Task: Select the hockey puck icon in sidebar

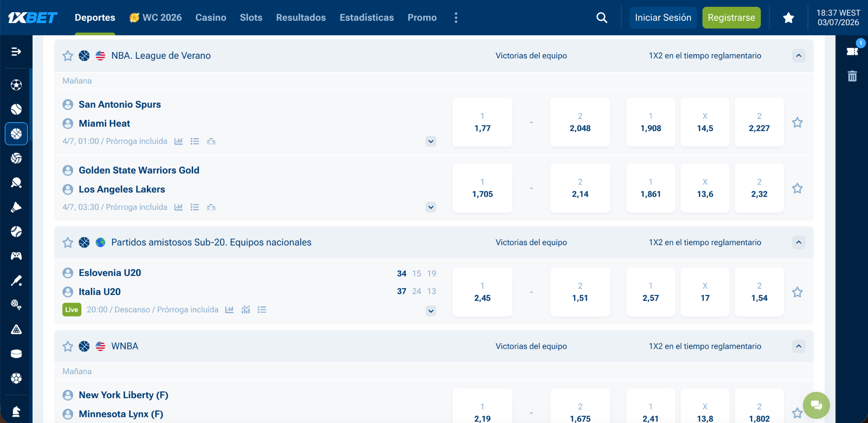Action: [x=16, y=354]
